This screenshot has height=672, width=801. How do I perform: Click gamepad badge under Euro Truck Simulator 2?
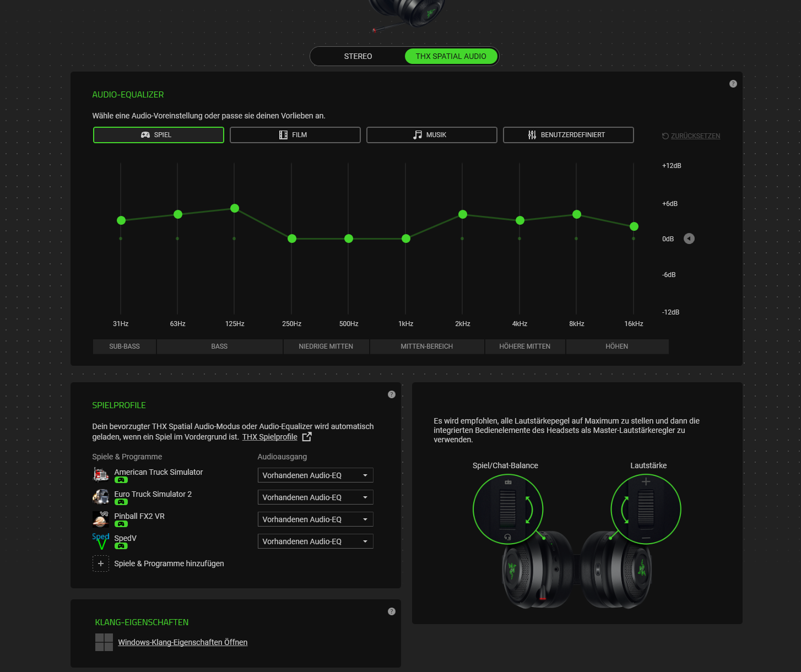point(121,502)
